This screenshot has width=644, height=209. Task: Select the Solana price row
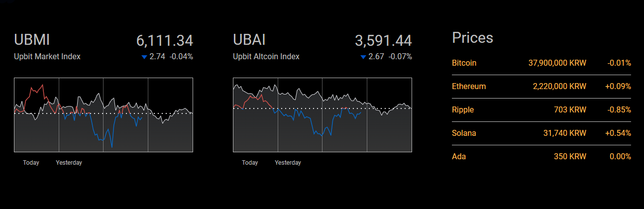tap(541, 133)
